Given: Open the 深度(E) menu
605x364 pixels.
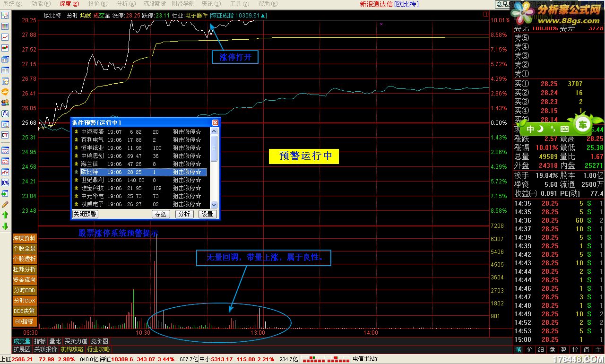Looking at the screenshot, I should [69, 4].
